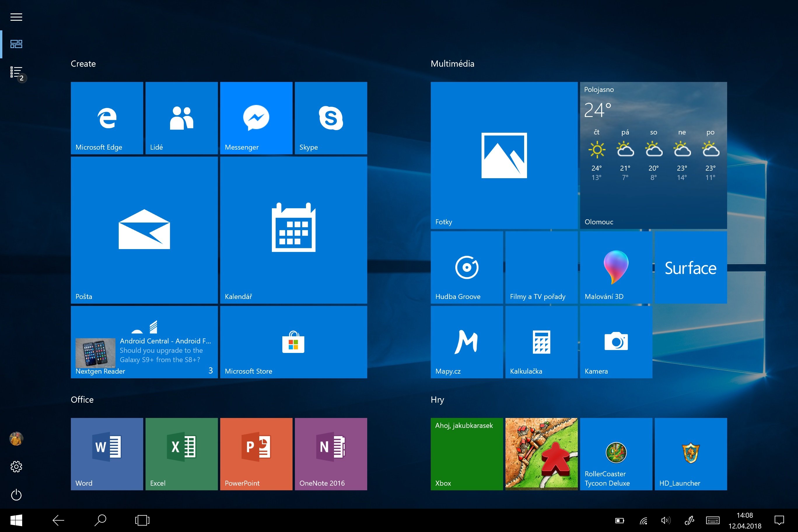Open the Kalendář calendar tile

(293, 230)
